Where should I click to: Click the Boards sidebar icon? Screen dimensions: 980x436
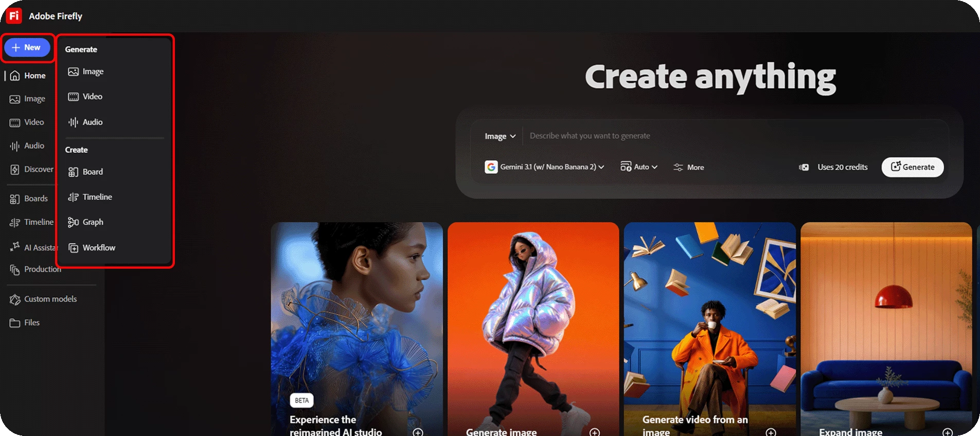pyautogui.click(x=15, y=199)
